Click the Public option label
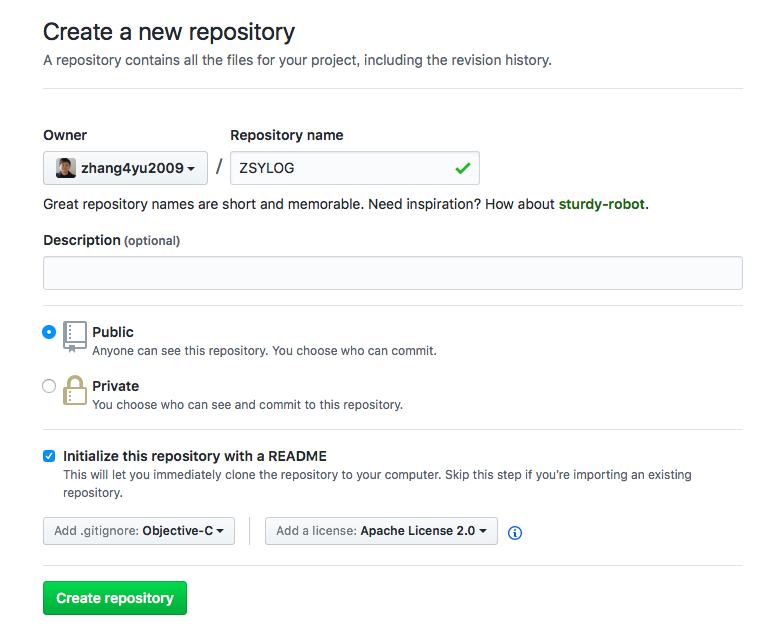 point(113,332)
